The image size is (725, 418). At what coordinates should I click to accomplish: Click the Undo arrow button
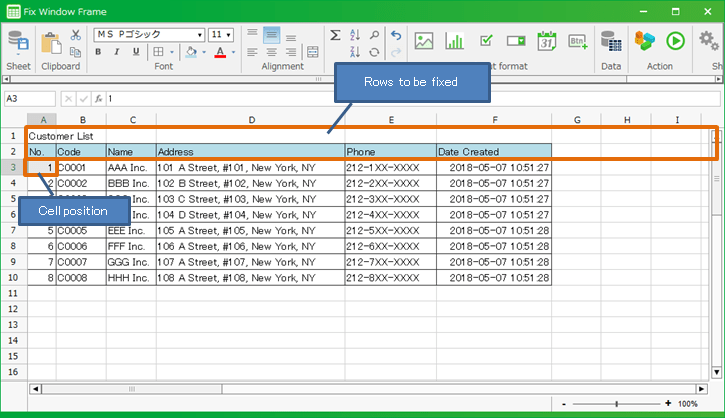point(395,34)
